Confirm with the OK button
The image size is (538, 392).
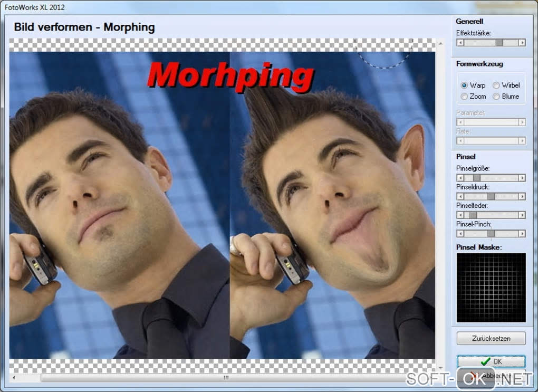(x=491, y=361)
